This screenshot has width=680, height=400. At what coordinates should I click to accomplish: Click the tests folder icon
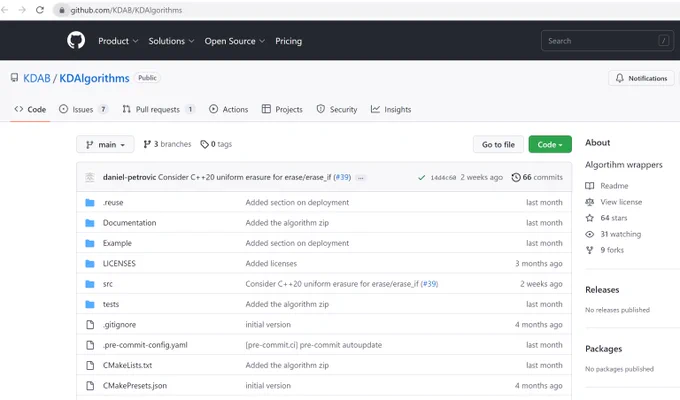(x=90, y=305)
